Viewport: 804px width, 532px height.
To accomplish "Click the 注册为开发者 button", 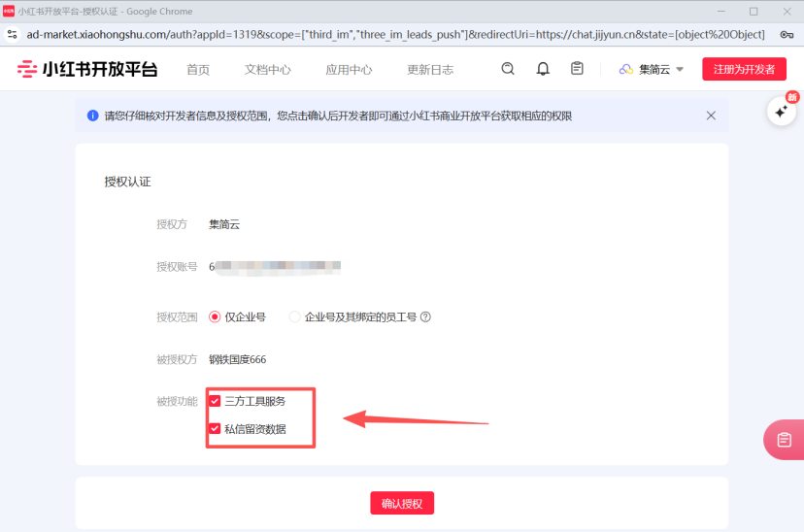I will point(744,69).
